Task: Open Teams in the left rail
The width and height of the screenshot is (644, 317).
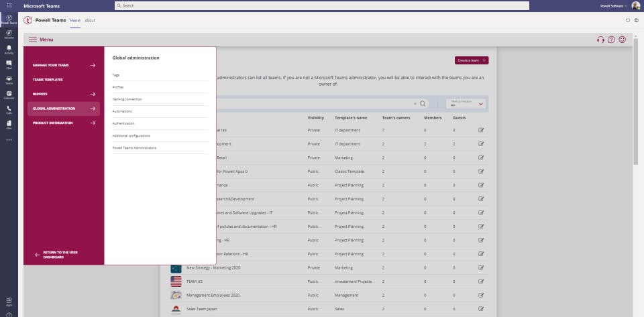Action: pyautogui.click(x=9, y=80)
